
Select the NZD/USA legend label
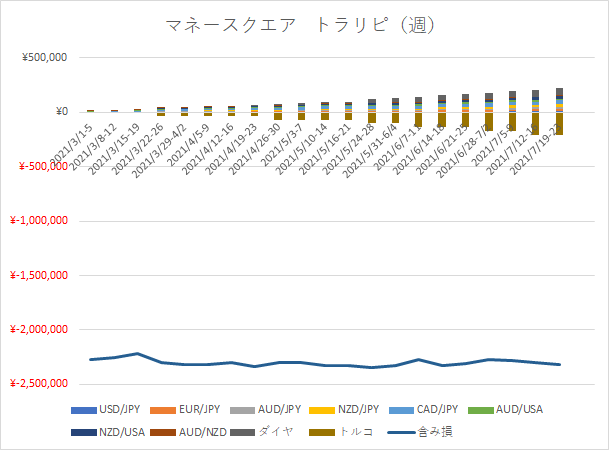pos(122,432)
